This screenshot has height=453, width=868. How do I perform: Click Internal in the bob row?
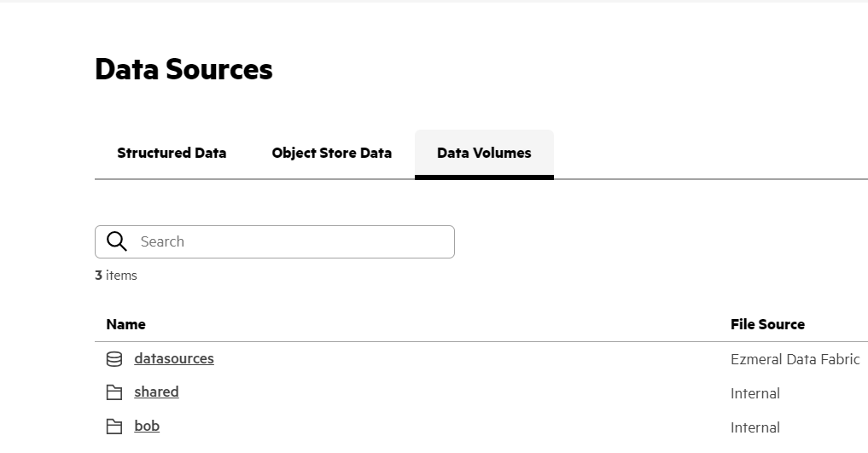[755, 427]
